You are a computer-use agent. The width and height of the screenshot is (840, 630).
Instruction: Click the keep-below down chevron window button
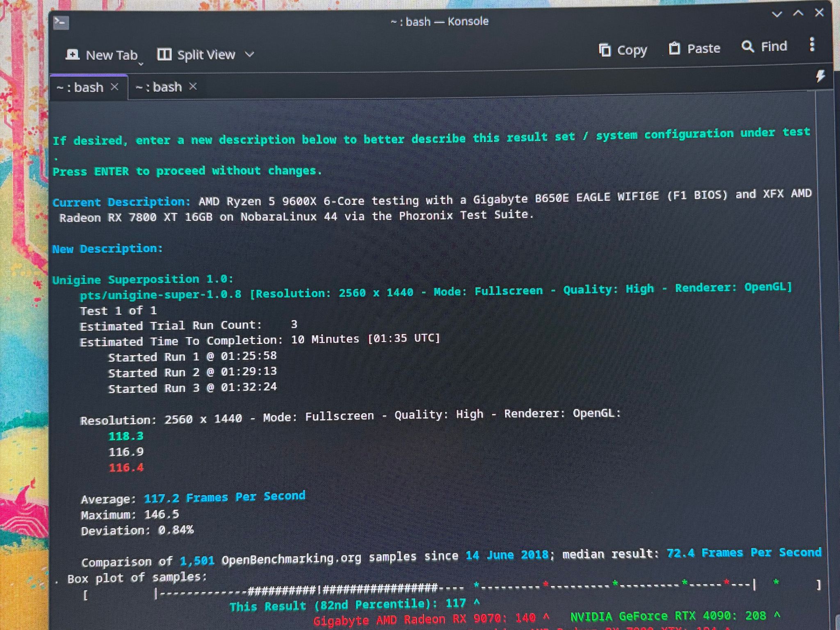click(x=776, y=14)
